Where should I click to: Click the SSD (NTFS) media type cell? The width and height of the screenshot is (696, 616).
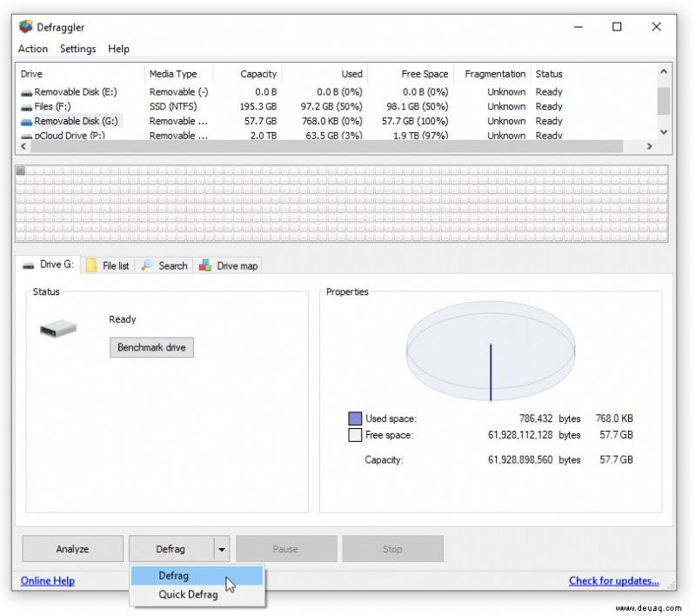pos(173,107)
